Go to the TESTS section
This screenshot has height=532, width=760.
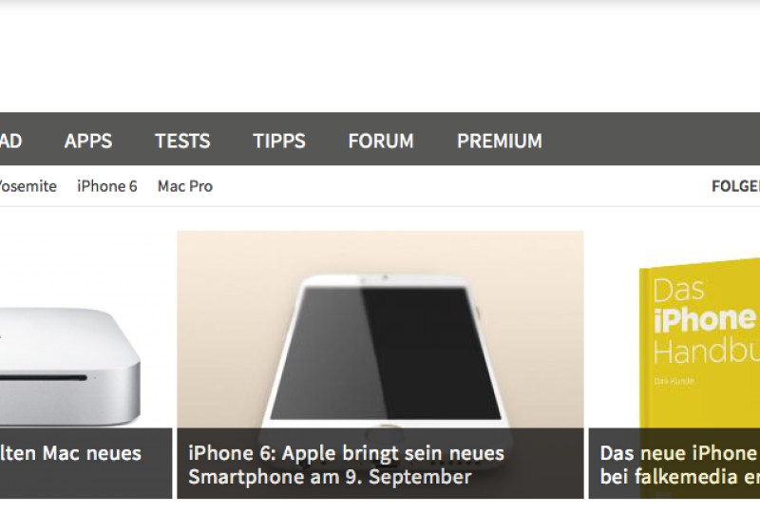coord(182,141)
